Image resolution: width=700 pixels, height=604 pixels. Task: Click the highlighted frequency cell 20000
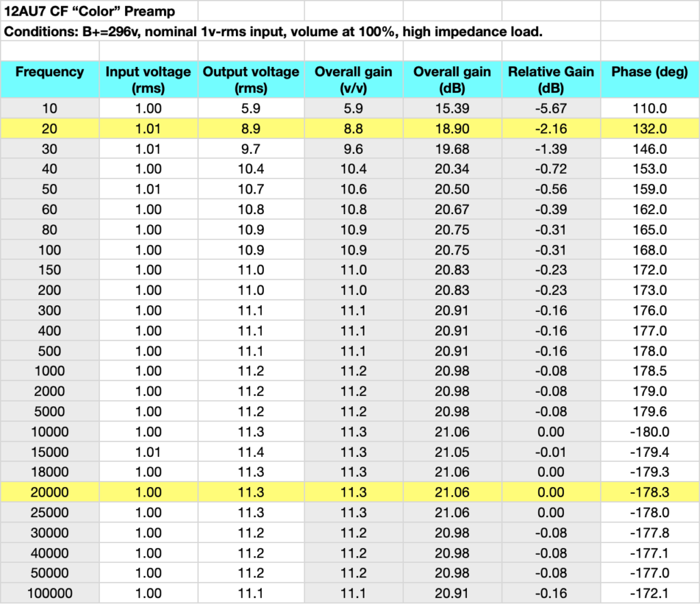[x=49, y=492]
